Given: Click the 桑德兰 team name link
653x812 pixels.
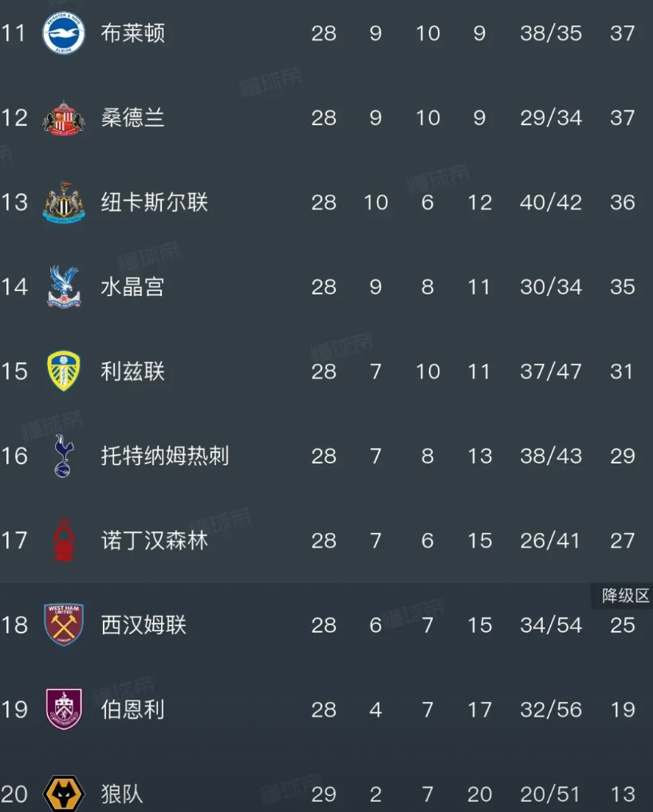Looking at the screenshot, I should (133, 118).
